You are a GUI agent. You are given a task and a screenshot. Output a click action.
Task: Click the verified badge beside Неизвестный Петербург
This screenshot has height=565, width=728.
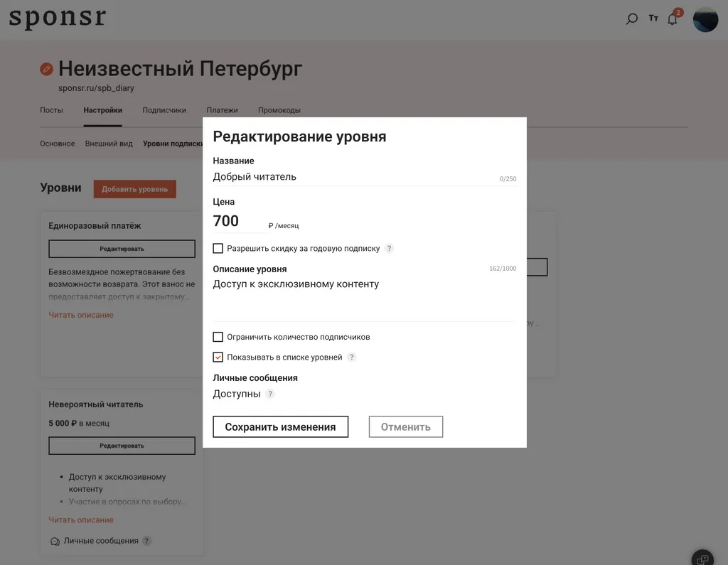coord(45,69)
